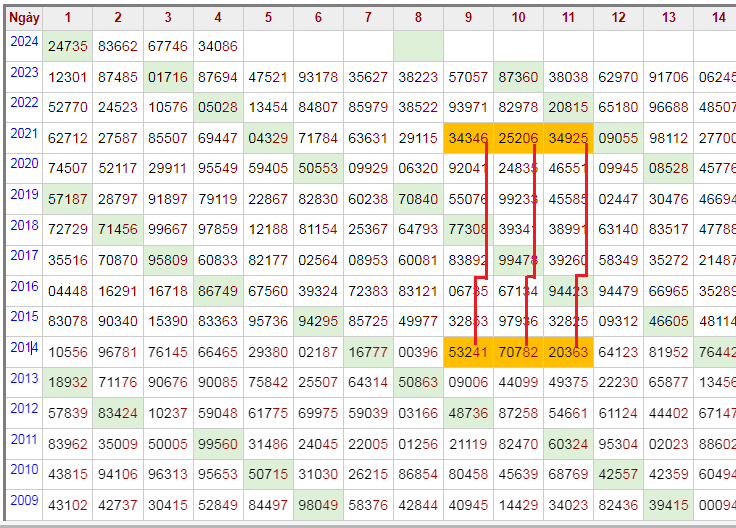
Task: Click the Ngày column header
Action: (24, 18)
